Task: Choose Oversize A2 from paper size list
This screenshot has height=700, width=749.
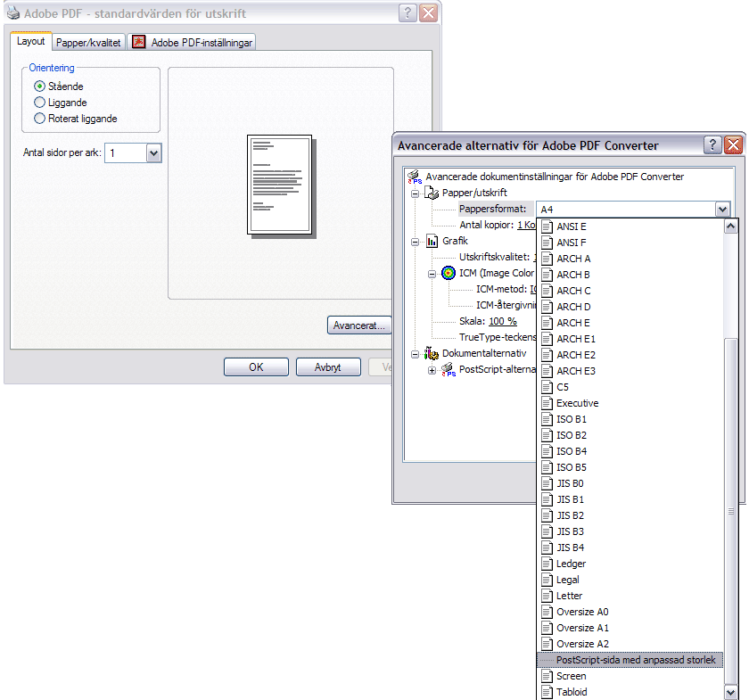Action: tap(630, 644)
